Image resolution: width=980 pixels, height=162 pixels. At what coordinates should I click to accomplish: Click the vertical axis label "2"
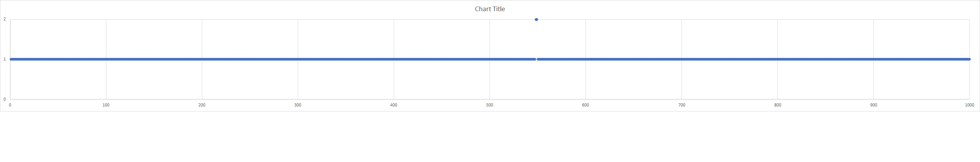pyautogui.click(x=5, y=19)
